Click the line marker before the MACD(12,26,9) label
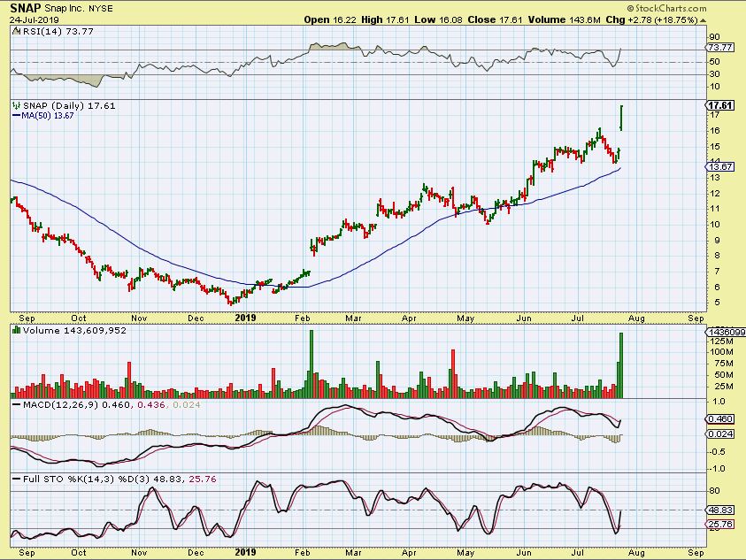Image resolution: width=746 pixels, height=560 pixels. click(x=17, y=405)
